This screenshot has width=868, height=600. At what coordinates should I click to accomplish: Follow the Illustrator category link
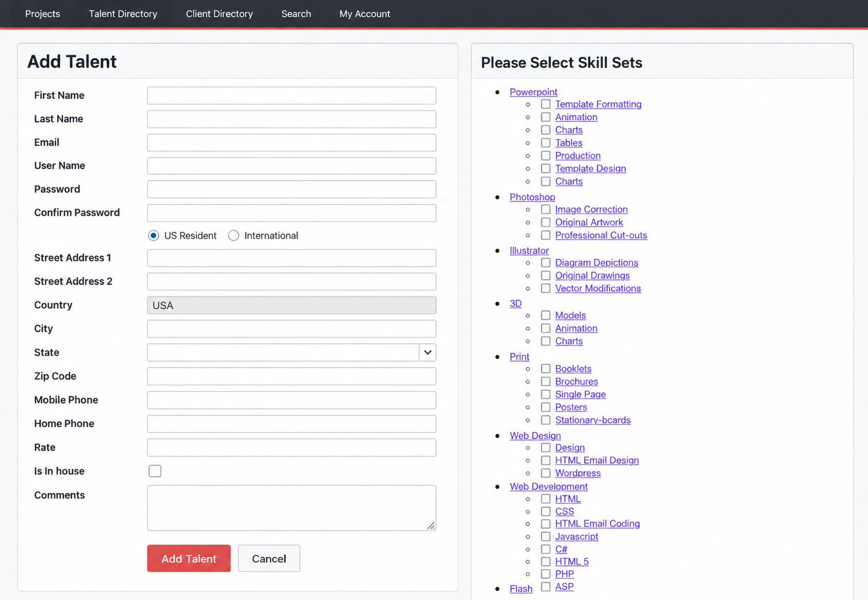pyautogui.click(x=529, y=250)
